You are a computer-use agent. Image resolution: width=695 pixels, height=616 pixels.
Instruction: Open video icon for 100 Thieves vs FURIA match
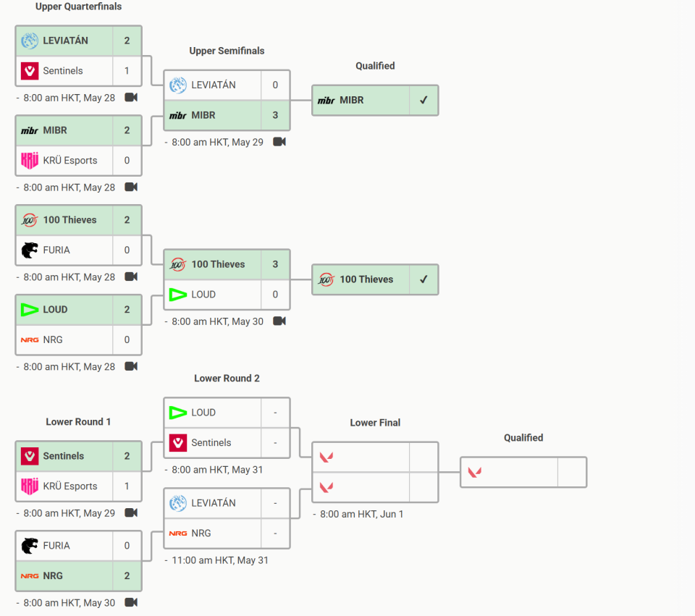pyautogui.click(x=131, y=277)
